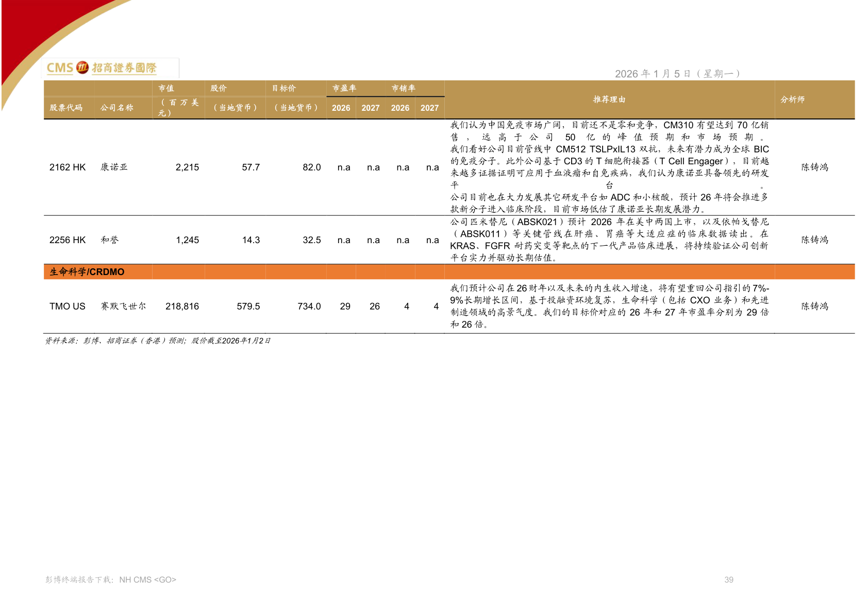Select market cap value 218,816
The width and height of the screenshot is (868, 614).
click(182, 306)
